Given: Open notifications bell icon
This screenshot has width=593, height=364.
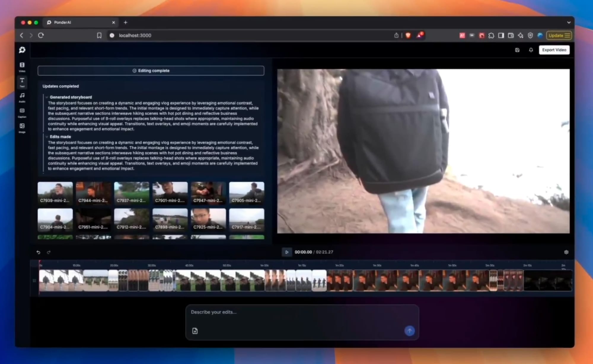Looking at the screenshot, I should (531, 50).
